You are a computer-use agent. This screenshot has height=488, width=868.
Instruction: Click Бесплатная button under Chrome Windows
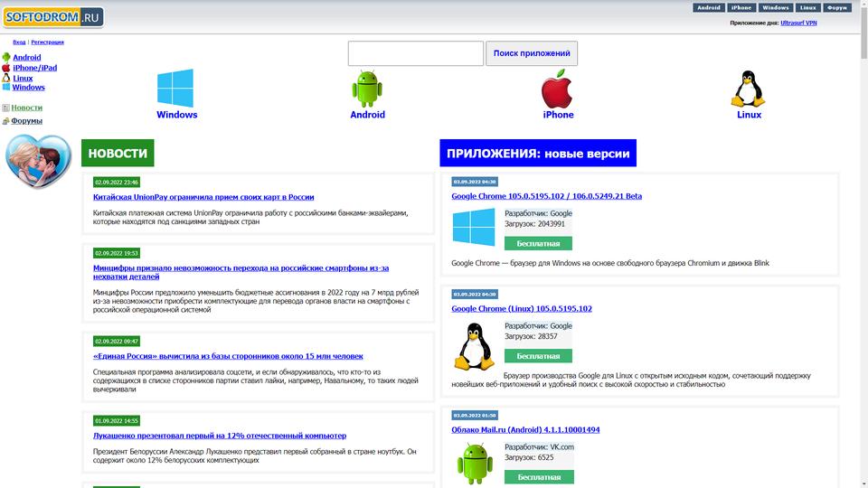[538, 243]
